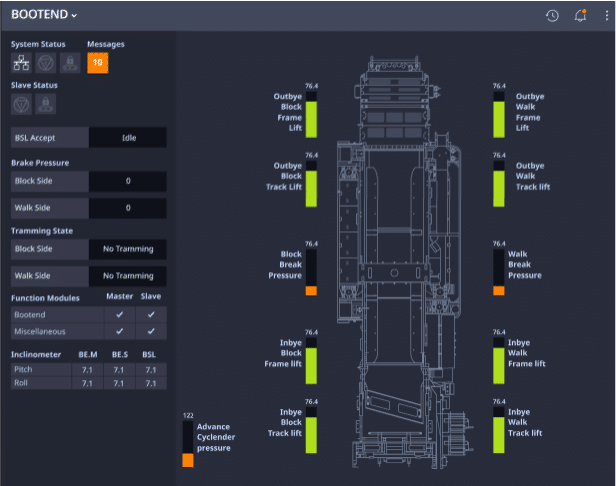Screen dimensions: 616x486
Task: Click the Inclinometer Pitch row label
Action: pos(23,369)
